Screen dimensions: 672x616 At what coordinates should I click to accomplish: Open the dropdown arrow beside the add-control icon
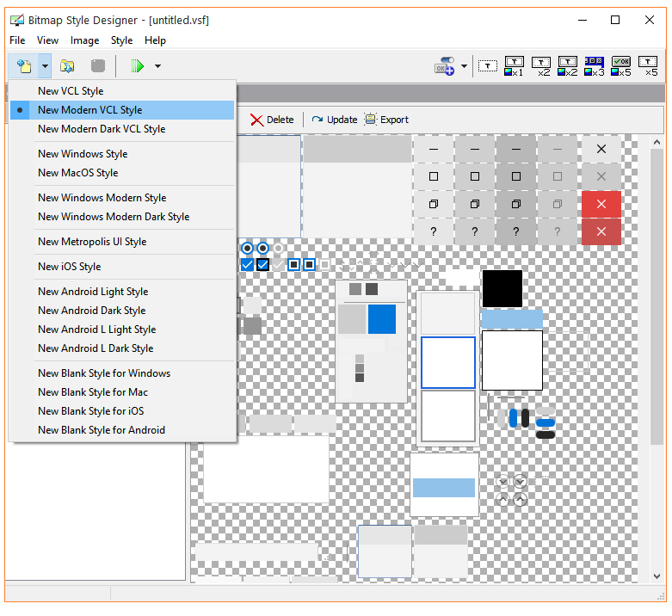pyautogui.click(x=464, y=66)
